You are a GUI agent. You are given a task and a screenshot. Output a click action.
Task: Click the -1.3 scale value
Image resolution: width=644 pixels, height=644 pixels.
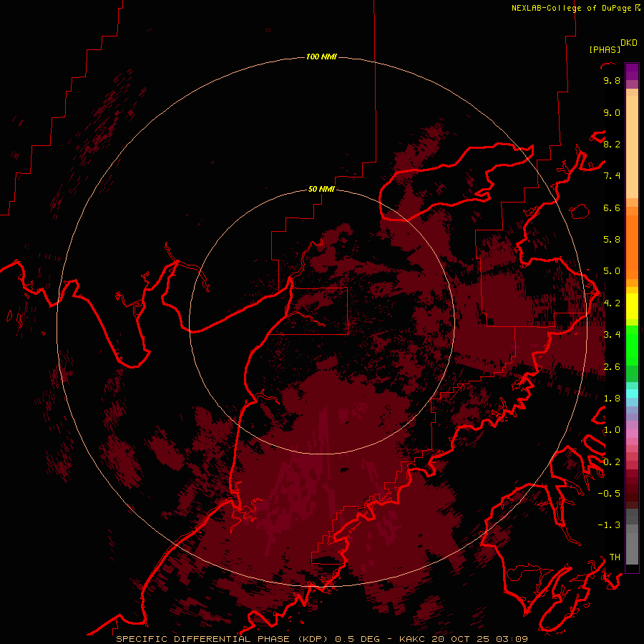pos(609,525)
